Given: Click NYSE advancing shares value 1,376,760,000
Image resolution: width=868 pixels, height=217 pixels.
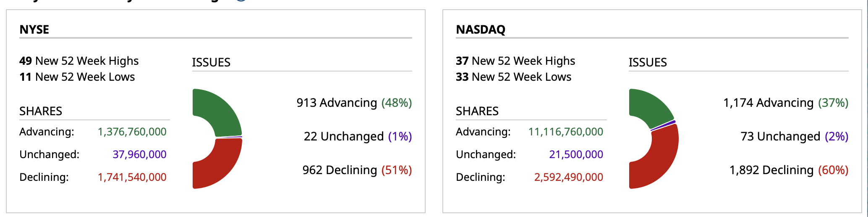Looking at the screenshot, I should tap(132, 132).
